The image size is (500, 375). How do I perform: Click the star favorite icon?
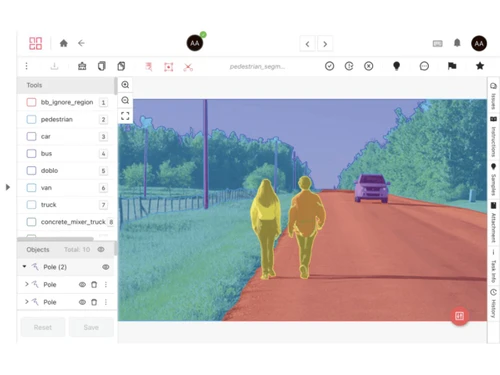[x=480, y=66]
